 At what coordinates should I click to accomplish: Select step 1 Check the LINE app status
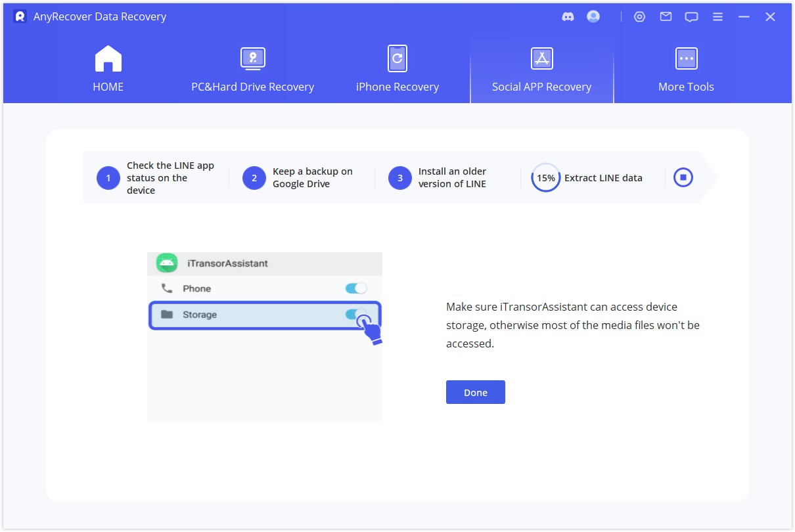pyautogui.click(x=108, y=177)
